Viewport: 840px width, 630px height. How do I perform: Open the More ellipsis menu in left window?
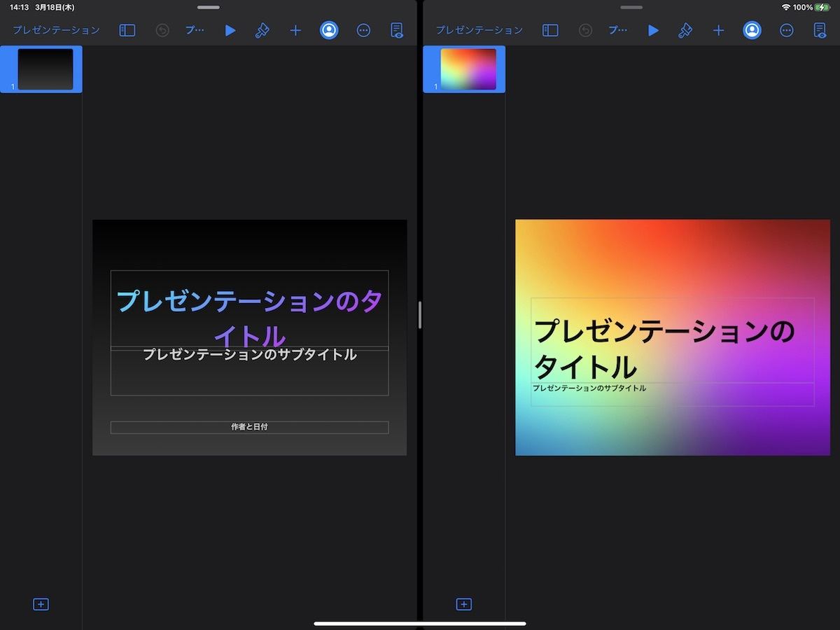[x=363, y=30]
